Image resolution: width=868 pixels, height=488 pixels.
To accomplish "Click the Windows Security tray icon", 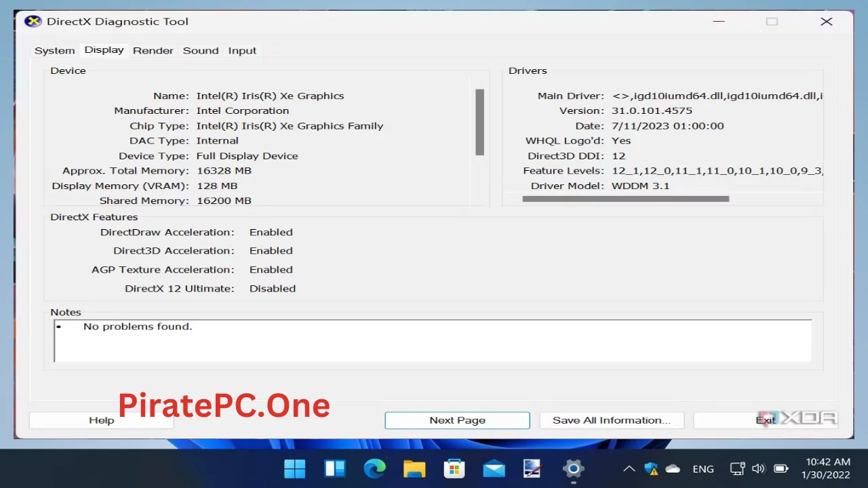I will pos(651,468).
